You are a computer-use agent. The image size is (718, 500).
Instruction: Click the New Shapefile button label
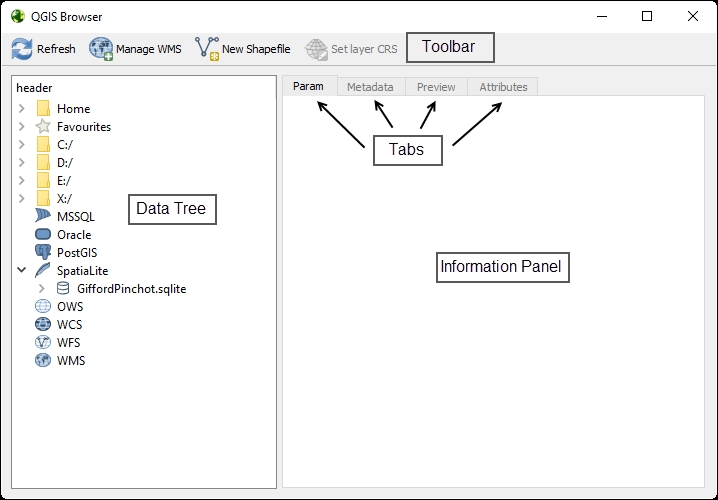pos(256,49)
